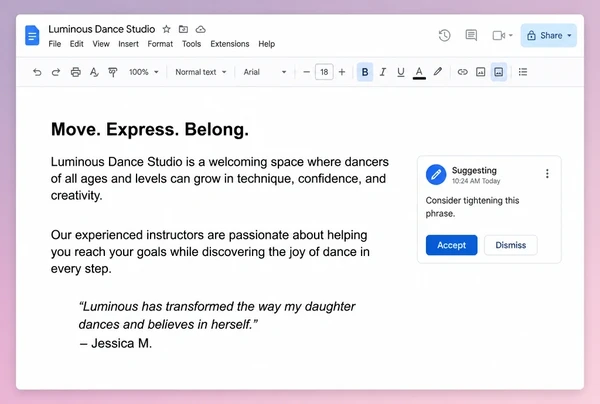The height and width of the screenshot is (404, 600).
Task: Open the Tools menu
Action: tap(191, 44)
